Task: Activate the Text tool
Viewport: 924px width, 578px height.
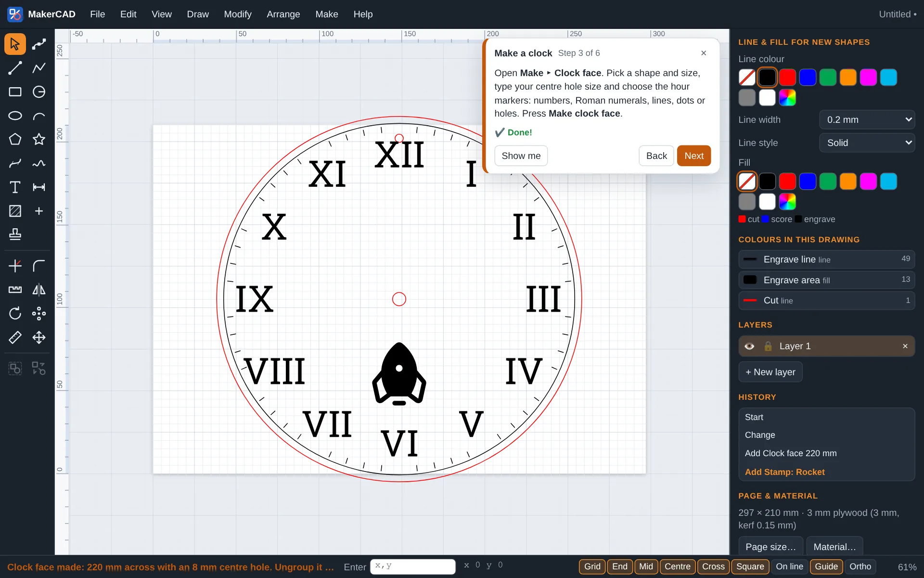Action: (x=15, y=187)
